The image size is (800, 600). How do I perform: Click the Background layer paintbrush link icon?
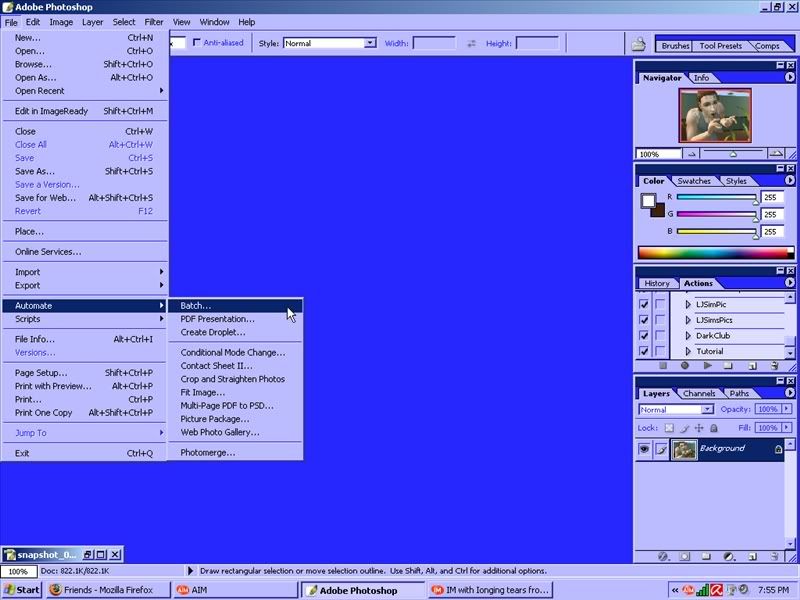click(x=662, y=449)
